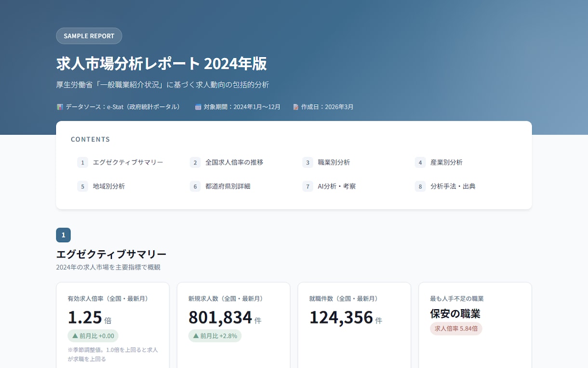Click the calendar icon beside 対象期間

(198, 107)
